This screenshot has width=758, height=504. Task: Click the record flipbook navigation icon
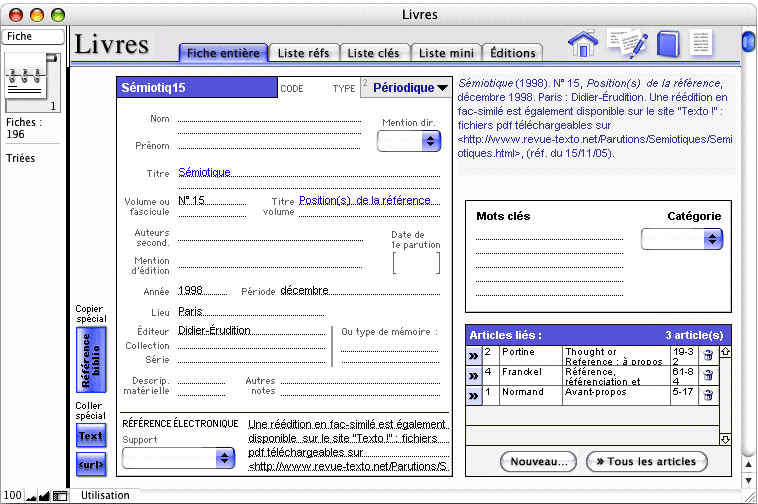click(32, 82)
